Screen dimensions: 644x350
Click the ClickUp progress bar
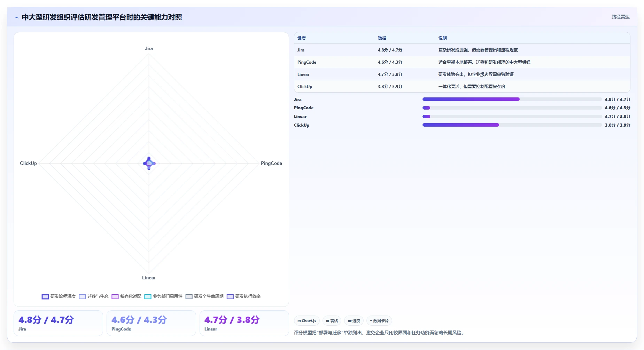click(512, 125)
